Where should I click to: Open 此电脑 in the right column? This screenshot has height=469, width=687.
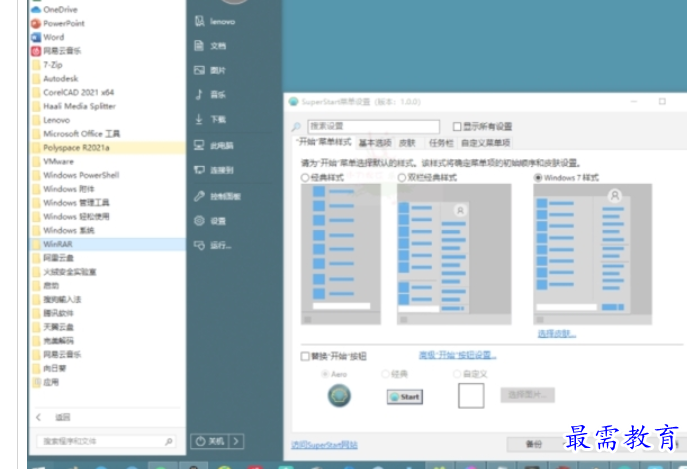pos(214,145)
